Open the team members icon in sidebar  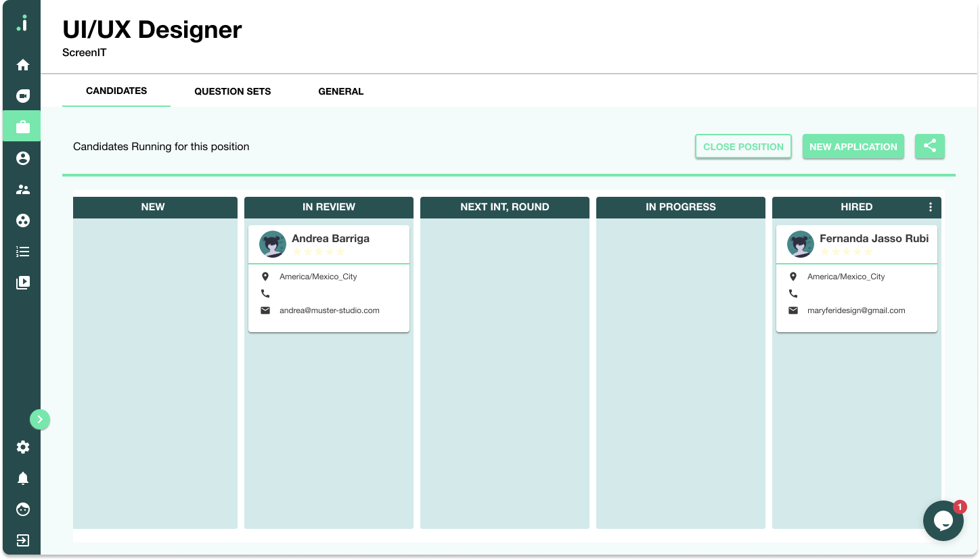coord(22,189)
